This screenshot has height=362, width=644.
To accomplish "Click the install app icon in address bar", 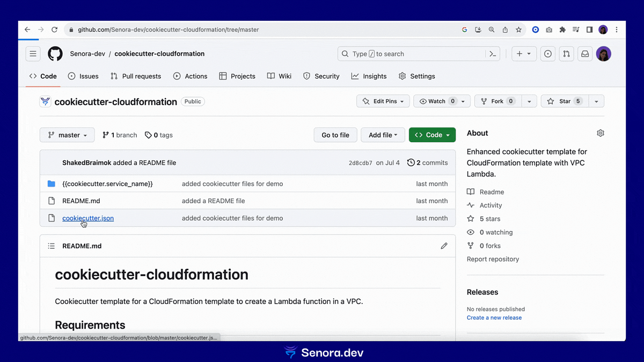I will click(x=478, y=29).
